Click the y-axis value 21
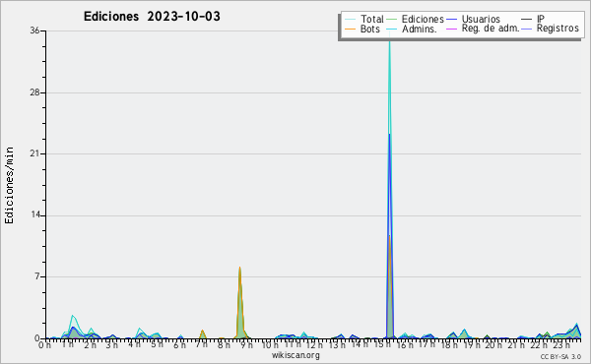Image resolution: width=591 pixels, height=364 pixels. 35,153
